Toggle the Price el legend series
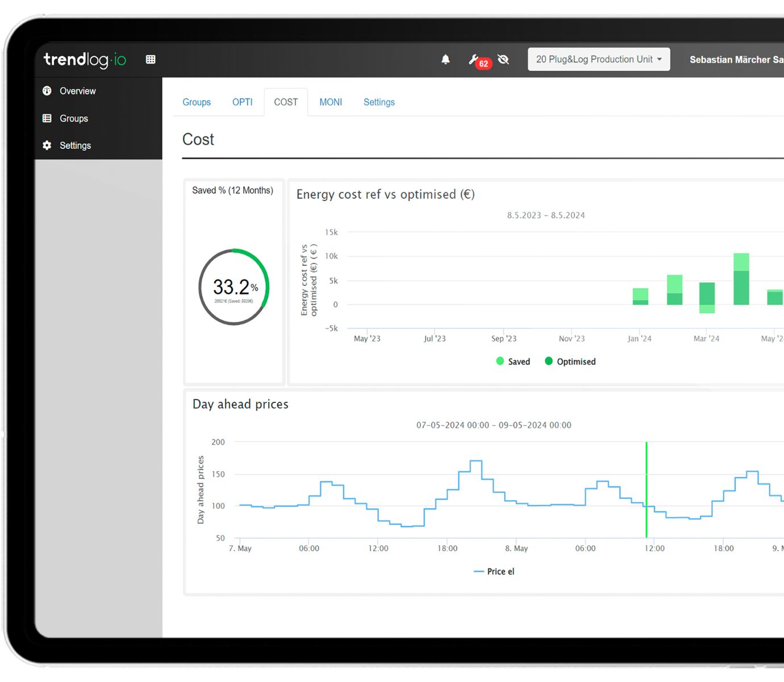Viewport: 784px width, 682px height. [x=494, y=572]
